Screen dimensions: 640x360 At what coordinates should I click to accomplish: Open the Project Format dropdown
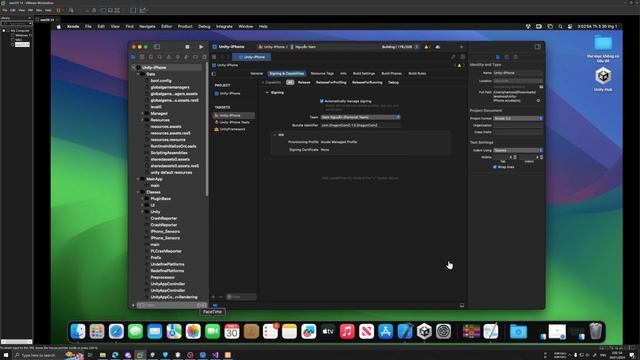click(x=518, y=118)
